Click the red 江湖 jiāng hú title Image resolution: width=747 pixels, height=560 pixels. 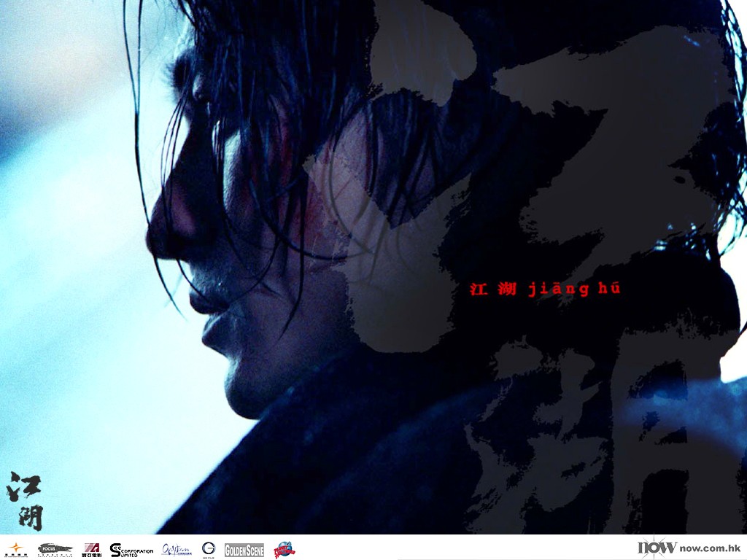(x=545, y=289)
